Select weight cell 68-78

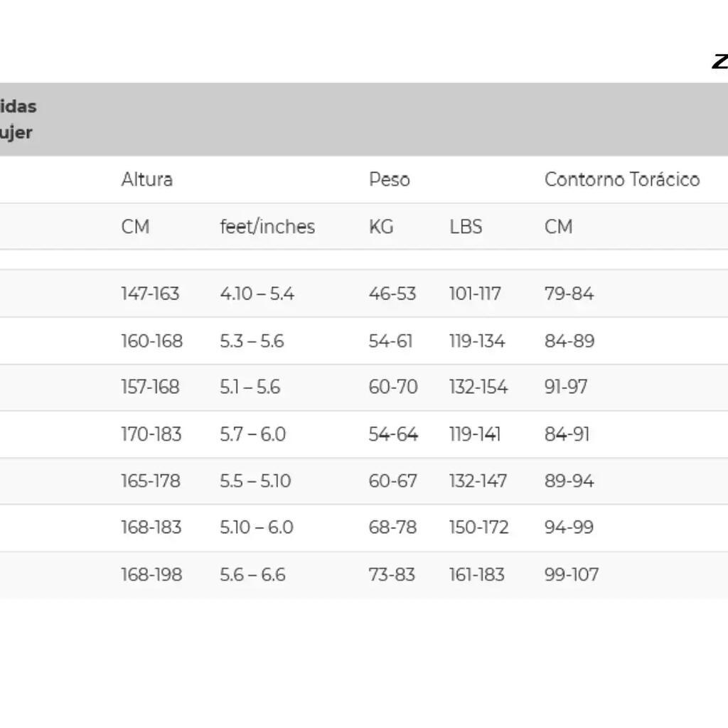[x=392, y=527]
